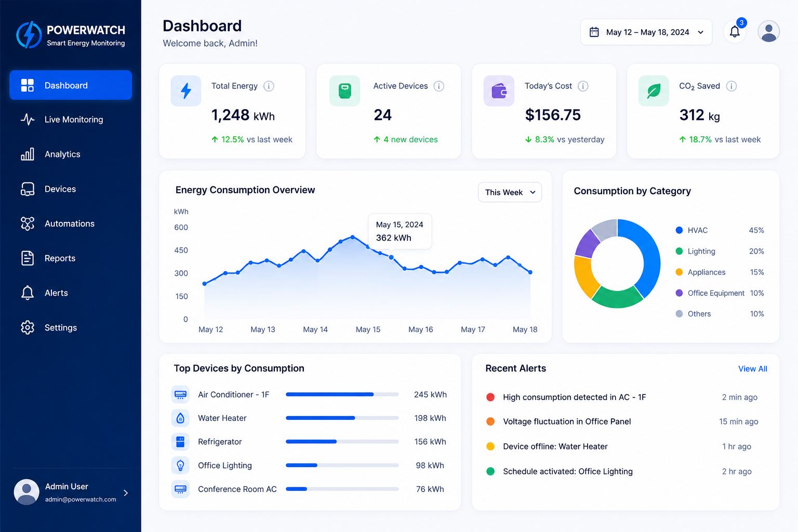Click the PowerWatch lightning logo
The width and height of the screenshot is (798, 532).
pos(29,35)
